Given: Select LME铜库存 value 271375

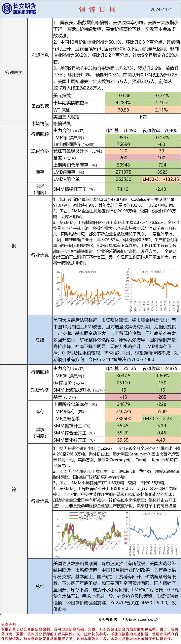Looking at the screenshot, I should click(123, 172).
